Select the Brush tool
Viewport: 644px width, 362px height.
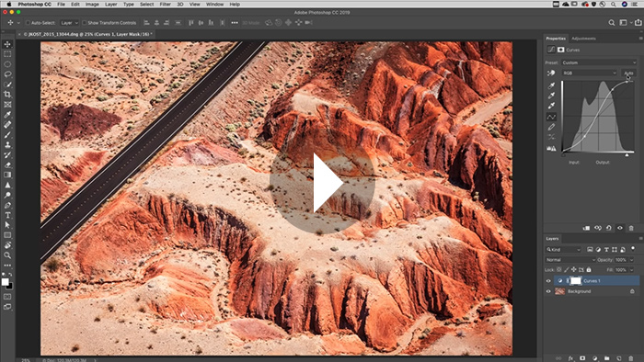7,134
